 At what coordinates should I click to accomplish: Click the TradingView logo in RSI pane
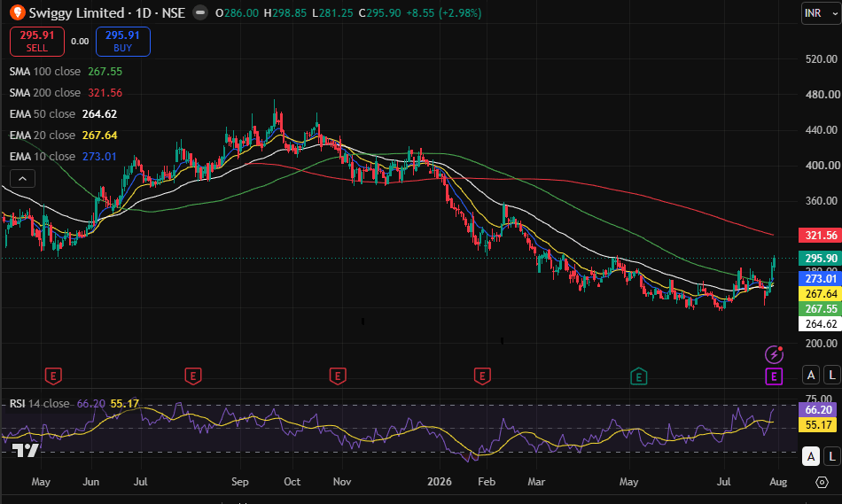point(25,450)
